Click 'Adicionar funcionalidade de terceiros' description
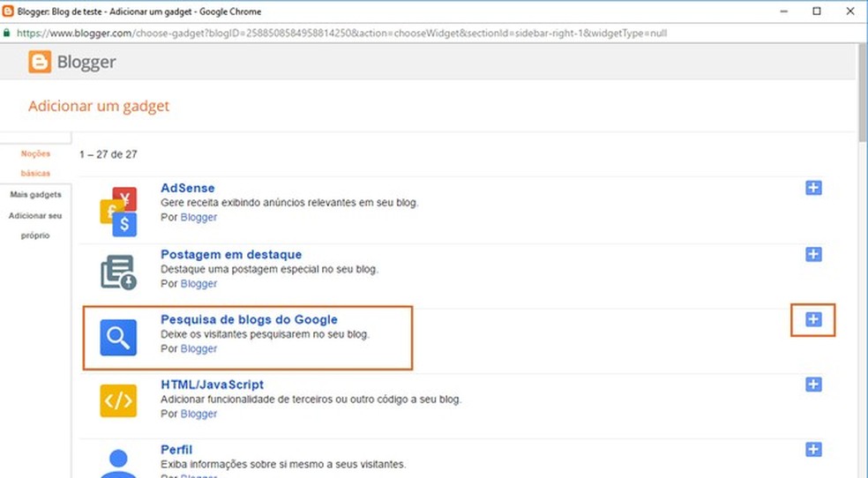 311,400
